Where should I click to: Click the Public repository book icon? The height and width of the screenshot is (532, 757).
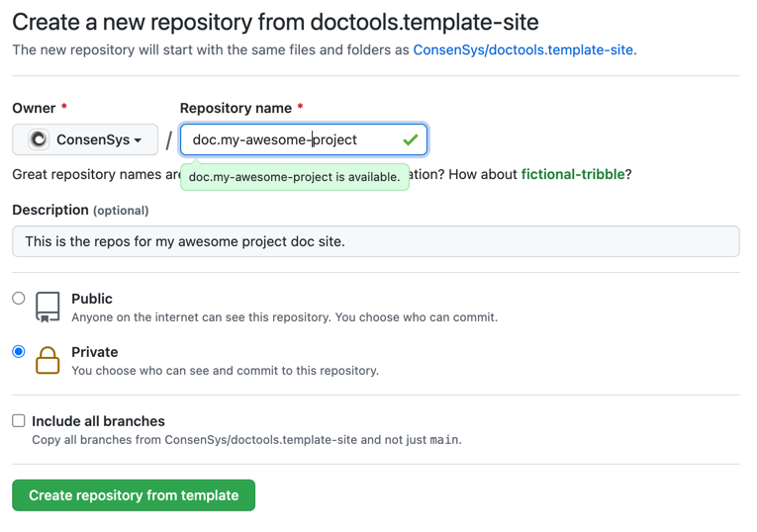(x=47, y=308)
